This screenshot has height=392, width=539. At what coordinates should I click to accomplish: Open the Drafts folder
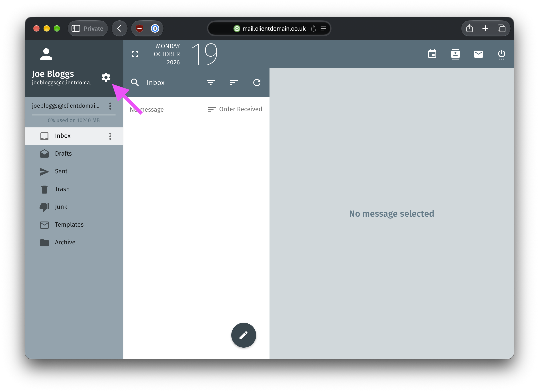tap(74, 154)
